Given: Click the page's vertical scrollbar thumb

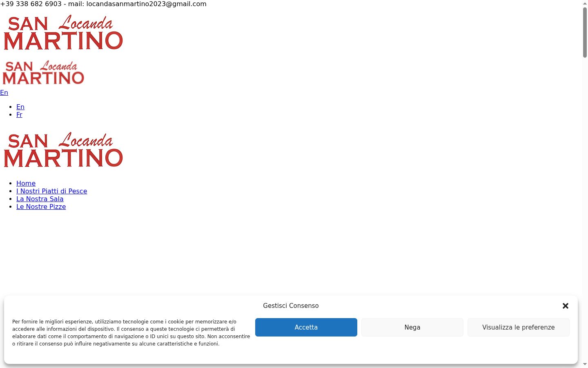Looking at the screenshot, I should [x=585, y=32].
